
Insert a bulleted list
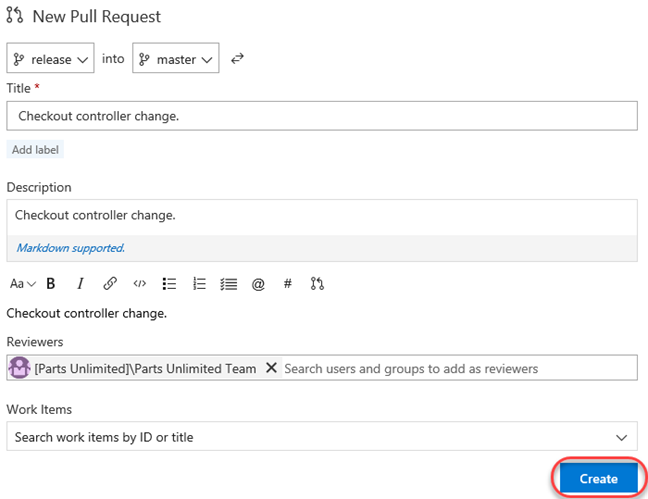[169, 284]
